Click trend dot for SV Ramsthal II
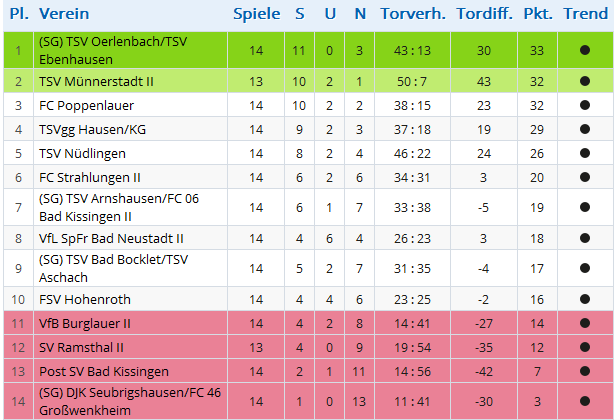The image size is (614, 420). 584,347
